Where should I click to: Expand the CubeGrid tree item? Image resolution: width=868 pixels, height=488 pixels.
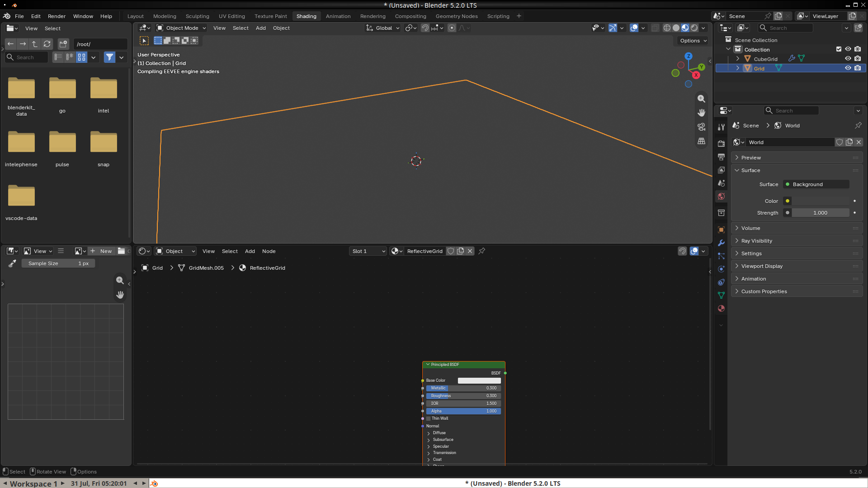(738, 59)
